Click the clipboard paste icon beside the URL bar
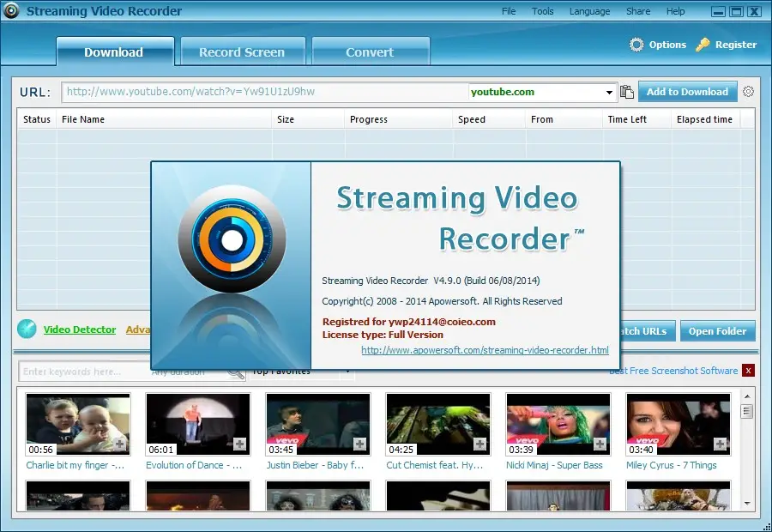Screen dimensions: 772x532 pyautogui.click(x=627, y=92)
